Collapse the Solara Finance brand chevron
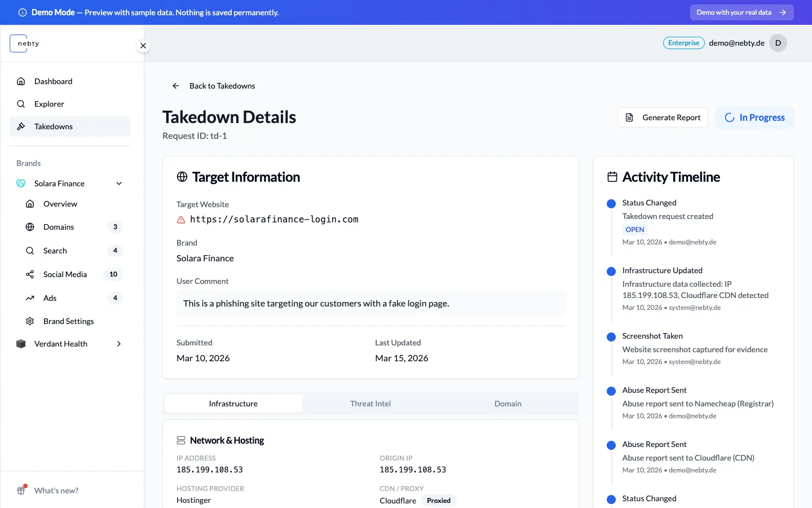812x508 pixels. point(119,183)
